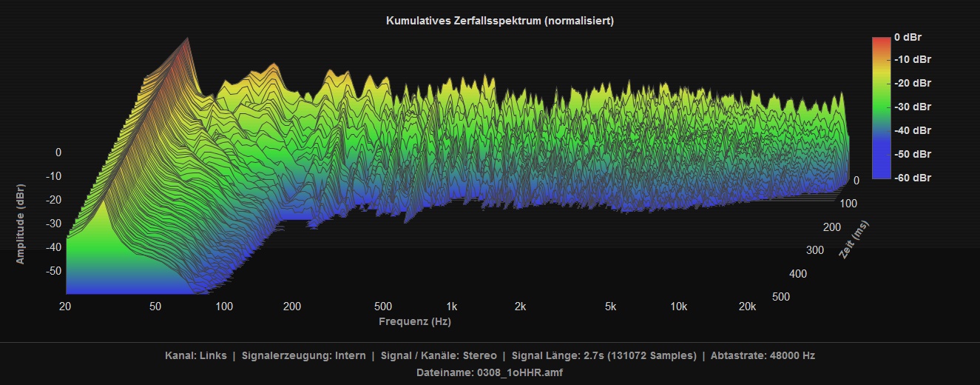Click the "Abtastrate: 48000 Hz" info text
The height and width of the screenshot is (385, 980).
763,355
